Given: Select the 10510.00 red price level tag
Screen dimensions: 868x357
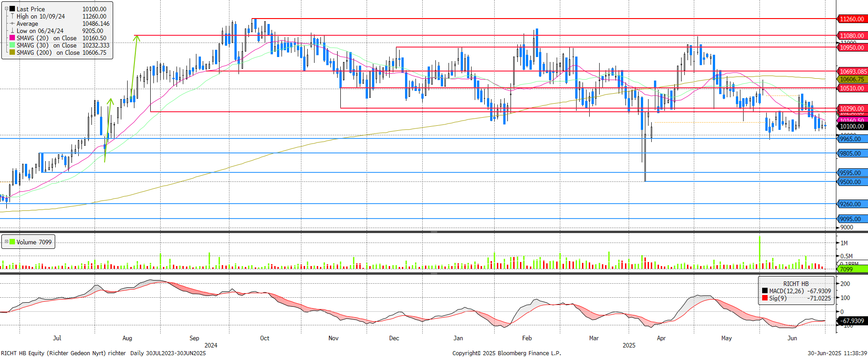Looking at the screenshot, I should (853, 88).
